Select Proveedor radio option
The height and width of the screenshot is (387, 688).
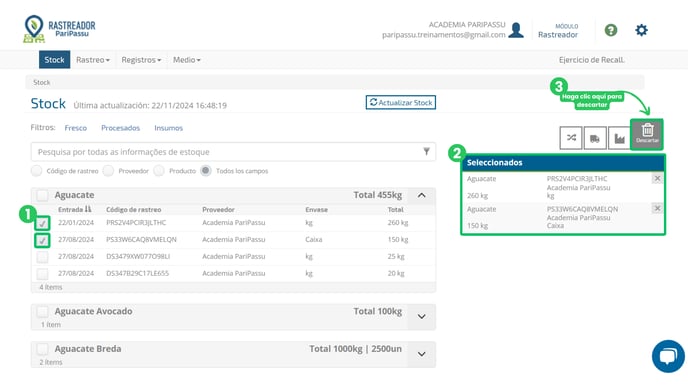click(108, 171)
